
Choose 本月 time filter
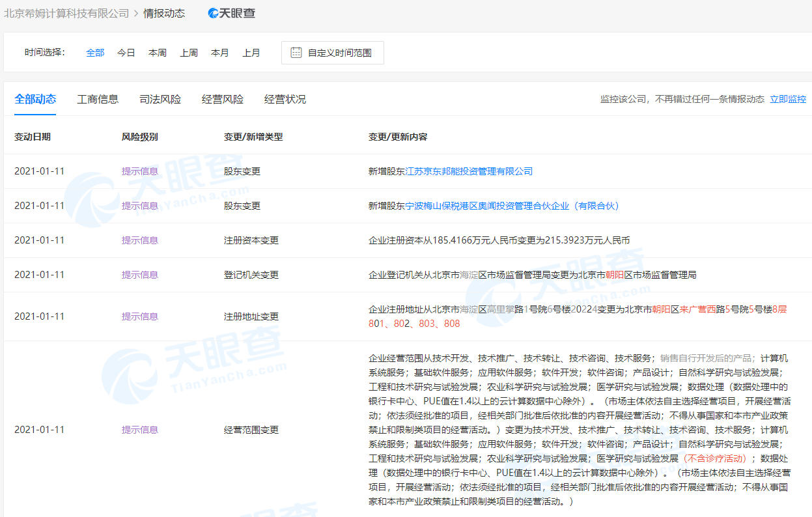tap(220, 53)
